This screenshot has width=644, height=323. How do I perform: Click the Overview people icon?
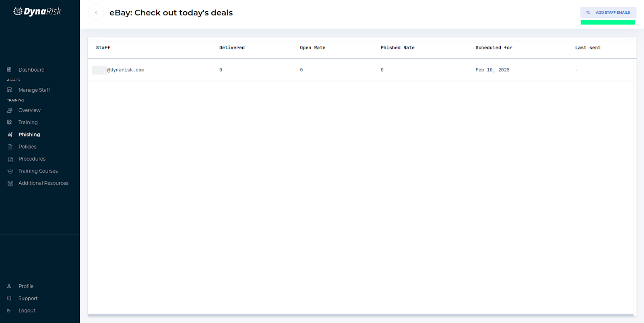(x=10, y=110)
